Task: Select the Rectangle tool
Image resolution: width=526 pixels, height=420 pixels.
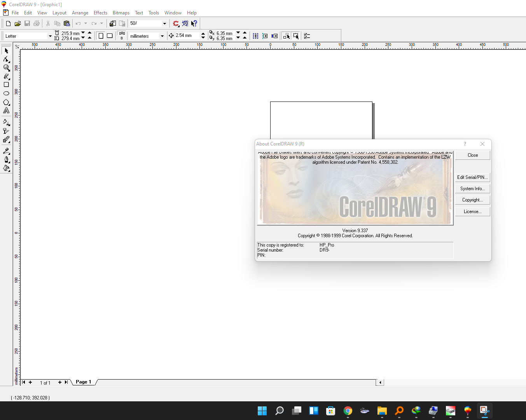Action: click(x=6, y=84)
